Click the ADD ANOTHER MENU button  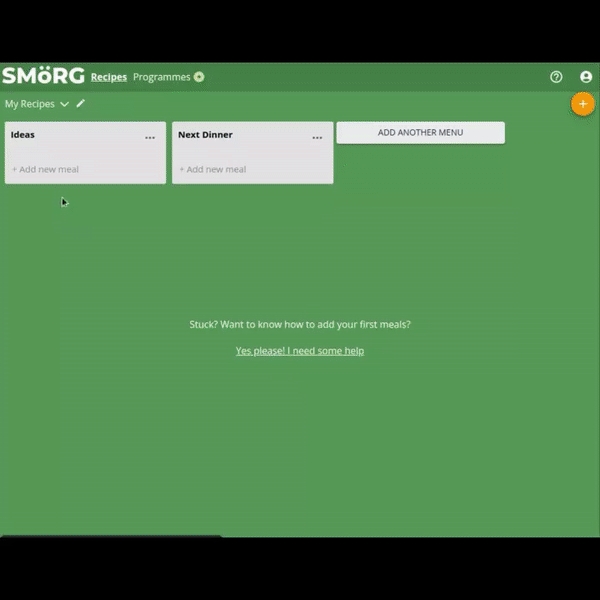point(421,133)
